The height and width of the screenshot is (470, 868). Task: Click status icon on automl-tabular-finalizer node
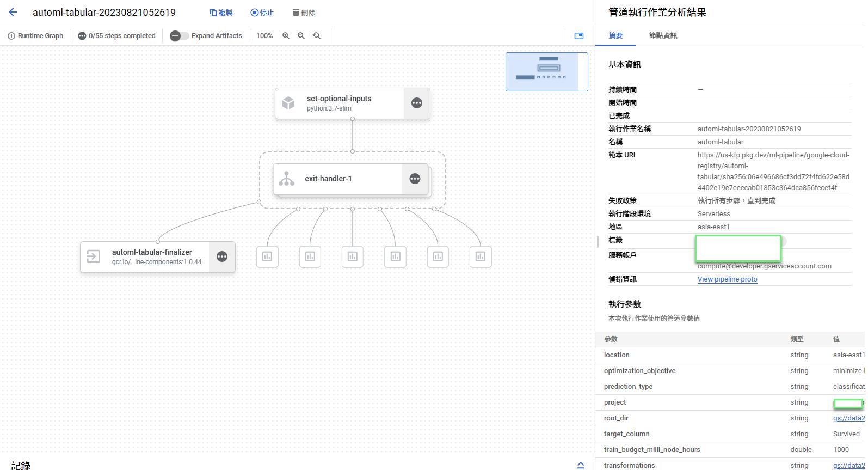tap(221, 257)
